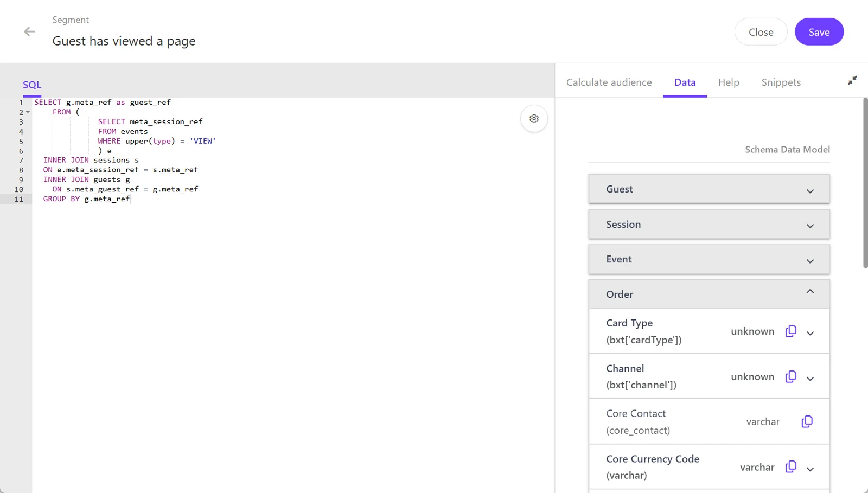Go back using the left arrow icon
868x493 pixels.
pos(29,32)
